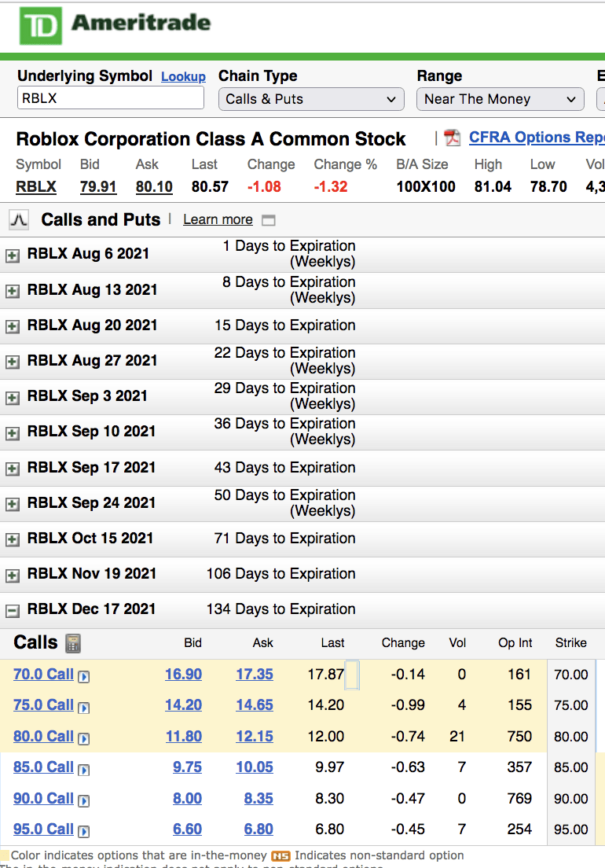Image resolution: width=605 pixels, height=868 pixels.
Task: Click the day high value 81.04
Action: point(493,187)
